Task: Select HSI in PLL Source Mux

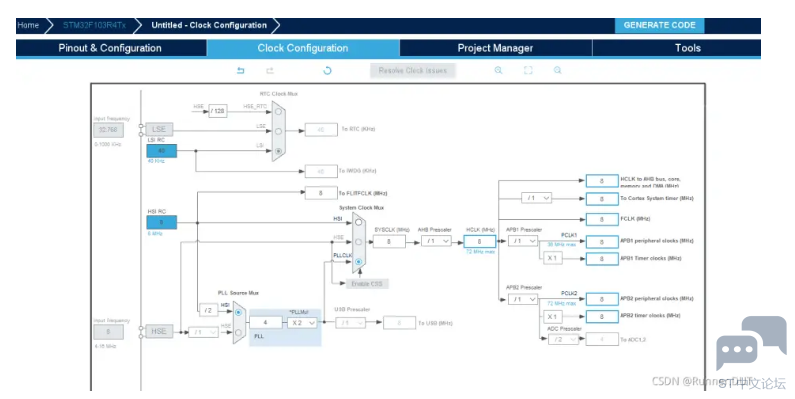Action: coord(238,312)
